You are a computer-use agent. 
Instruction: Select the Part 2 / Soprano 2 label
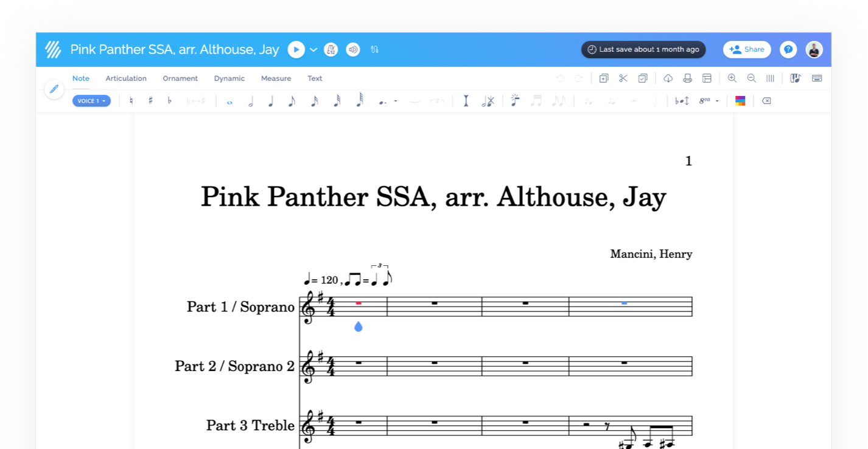point(234,366)
